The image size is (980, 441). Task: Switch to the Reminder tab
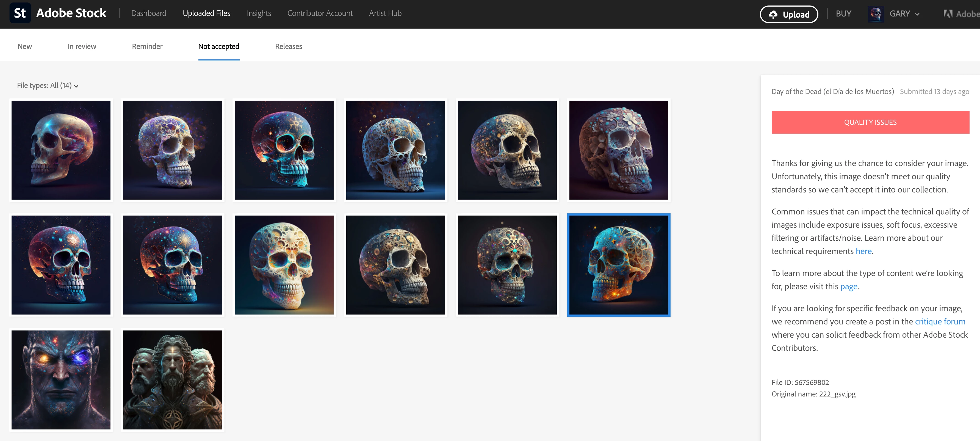pos(147,46)
